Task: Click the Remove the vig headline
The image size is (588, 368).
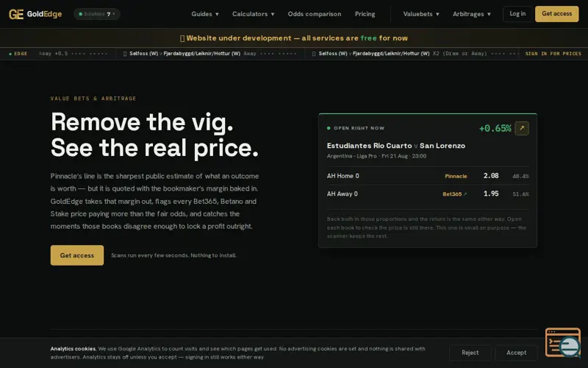Action: pyautogui.click(x=142, y=122)
